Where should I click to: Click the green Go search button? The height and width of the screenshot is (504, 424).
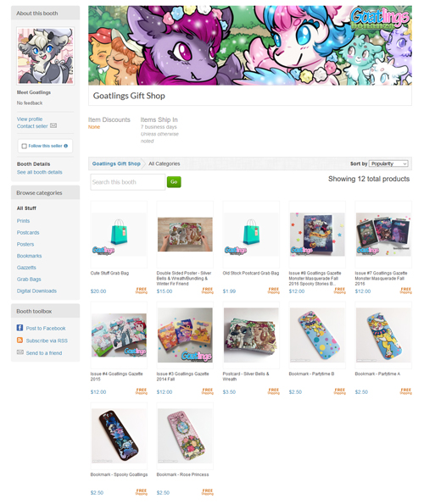174,182
